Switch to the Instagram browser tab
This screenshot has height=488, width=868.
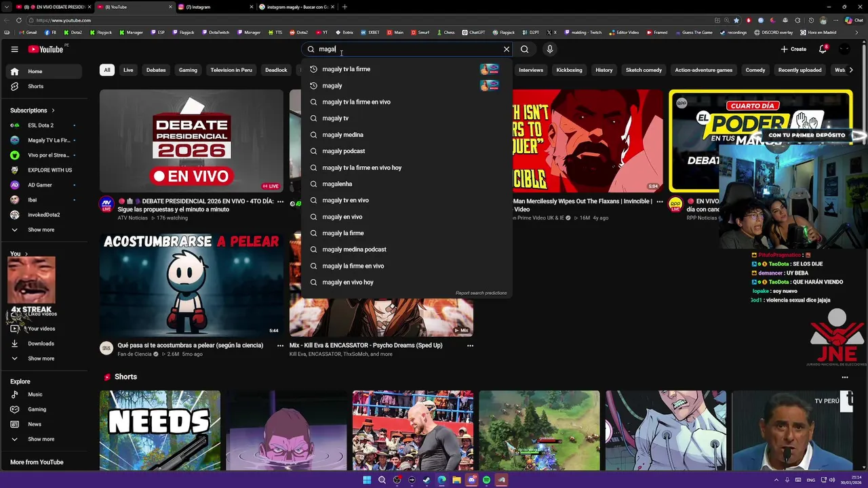[216, 7]
